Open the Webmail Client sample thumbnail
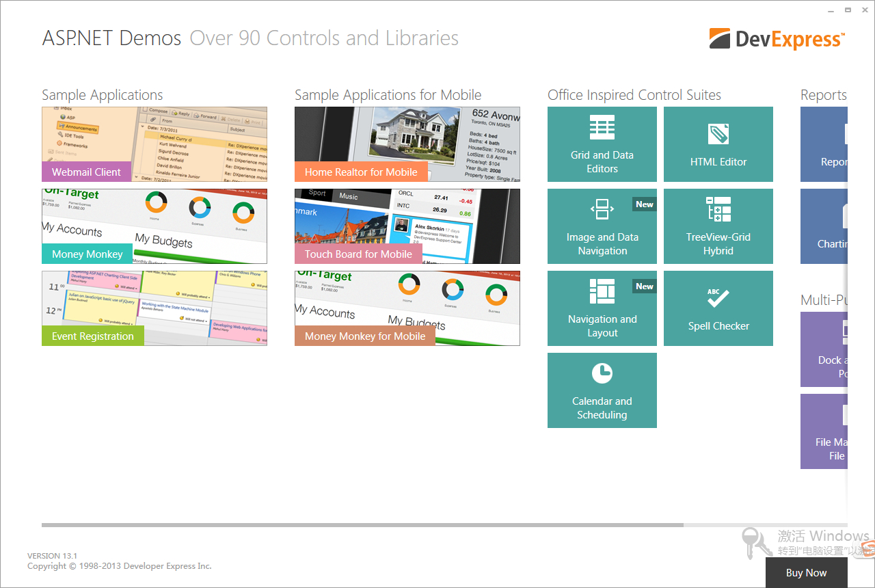The height and width of the screenshot is (588, 875). tap(154, 144)
